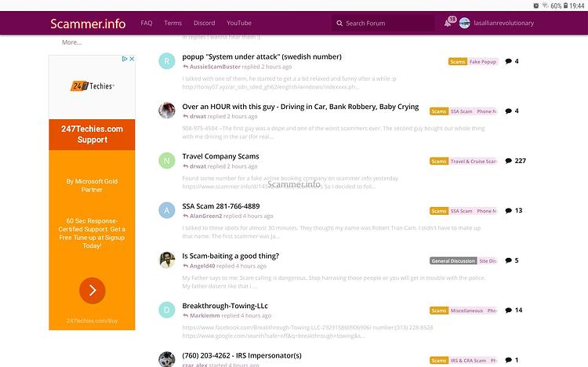The height and width of the screenshot is (367, 588).
Task: Click the search magnifier icon
Action: [x=339, y=24]
